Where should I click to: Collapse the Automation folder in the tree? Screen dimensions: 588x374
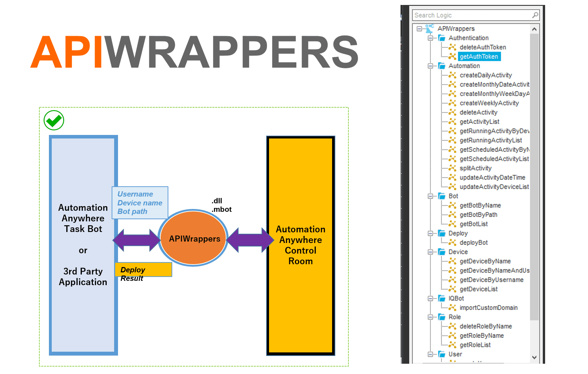tap(430, 66)
